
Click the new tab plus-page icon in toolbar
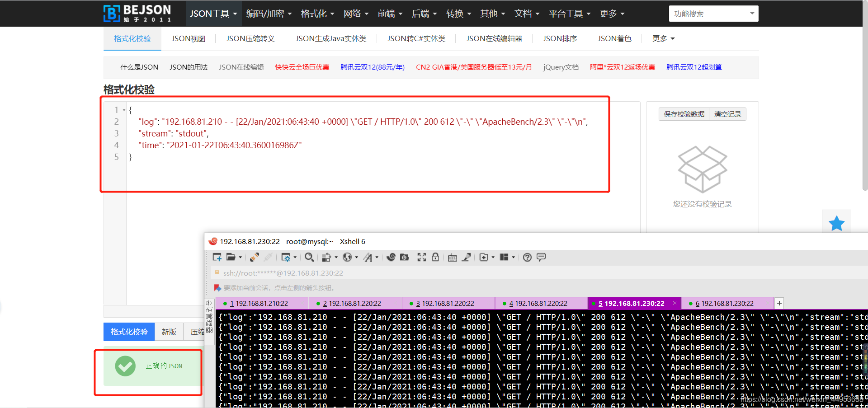484,257
